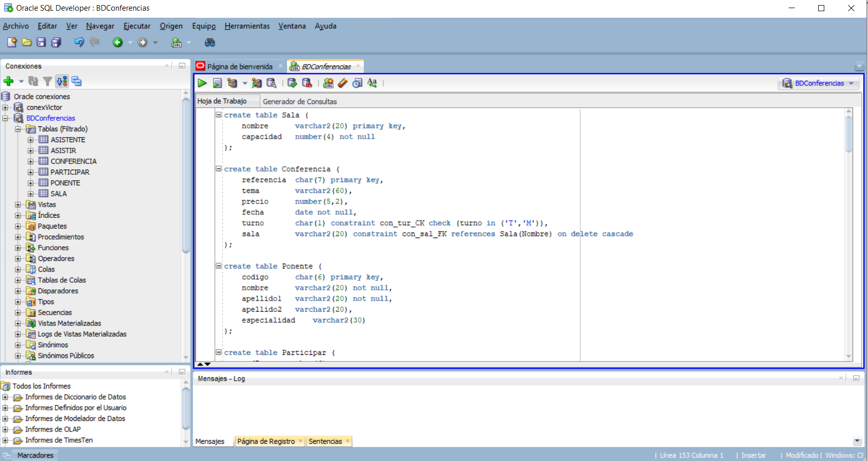Image resolution: width=868 pixels, height=461 pixels.
Task: Click the Run Script icon
Action: [218, 83]
